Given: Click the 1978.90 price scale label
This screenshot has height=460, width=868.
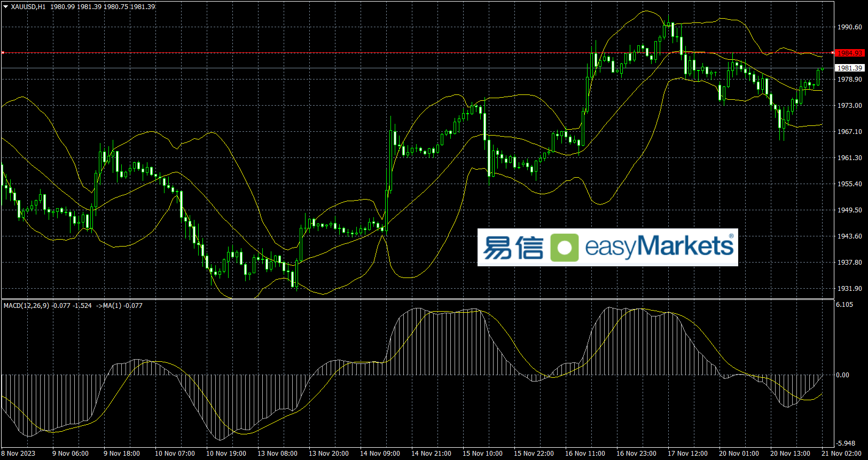Looking at the screenshot, I should coord(849,79).
